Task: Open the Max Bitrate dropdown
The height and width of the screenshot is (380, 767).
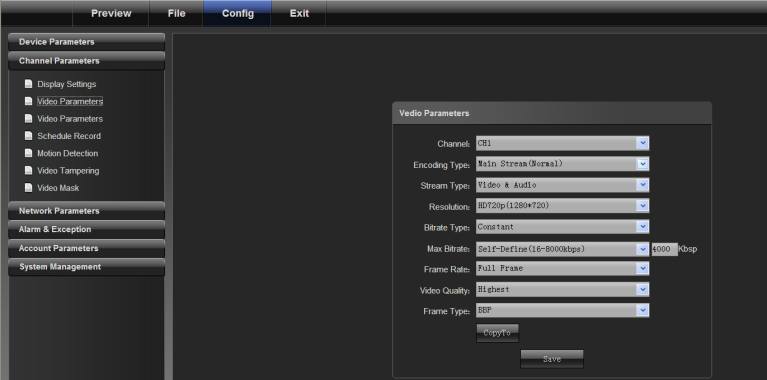Action: click(563, 249)
